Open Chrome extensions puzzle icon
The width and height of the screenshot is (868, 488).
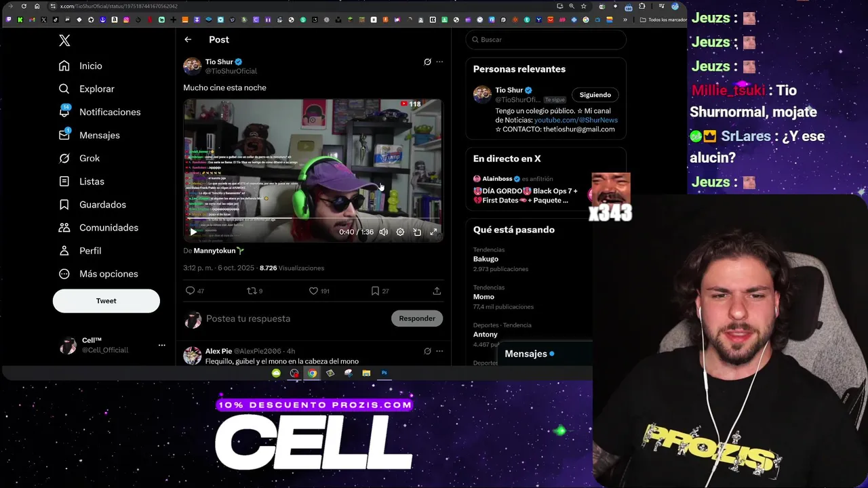(x=642, y=6)
